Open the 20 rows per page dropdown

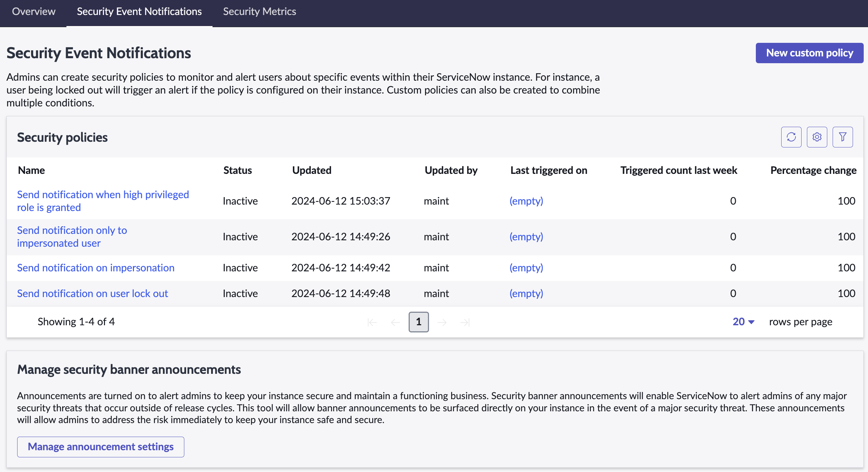coord(743,322)
